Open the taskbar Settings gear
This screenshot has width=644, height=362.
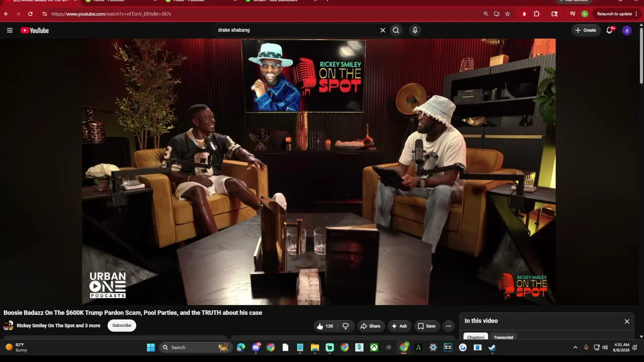433,347
